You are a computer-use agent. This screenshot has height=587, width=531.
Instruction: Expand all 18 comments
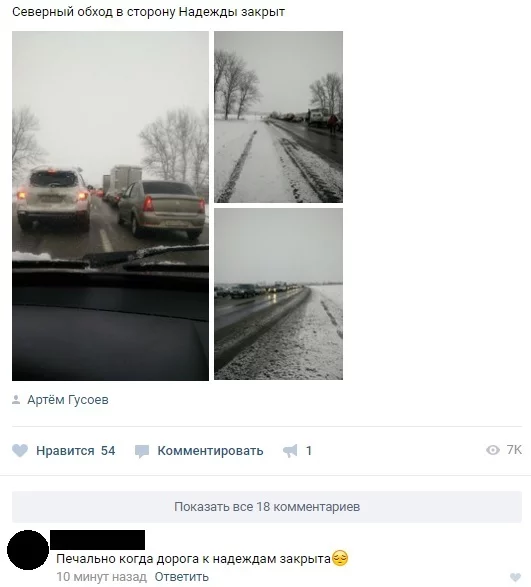pos(267,507)
